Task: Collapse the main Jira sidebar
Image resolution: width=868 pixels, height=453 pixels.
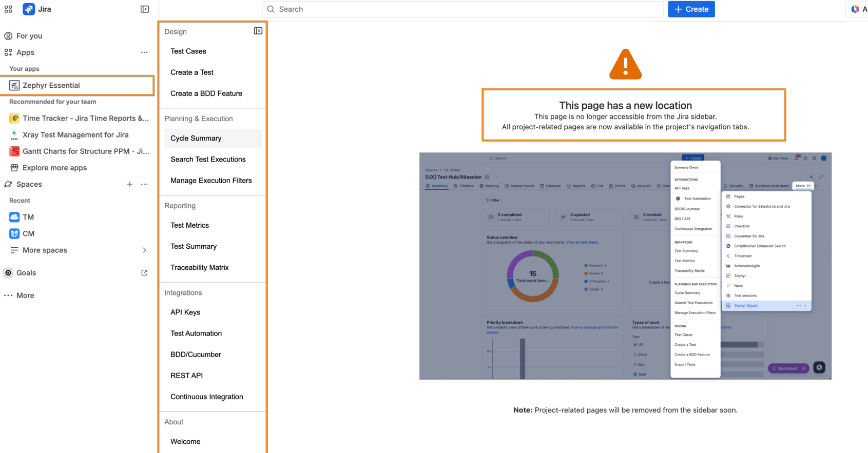Action: click(x=145, y=9)
